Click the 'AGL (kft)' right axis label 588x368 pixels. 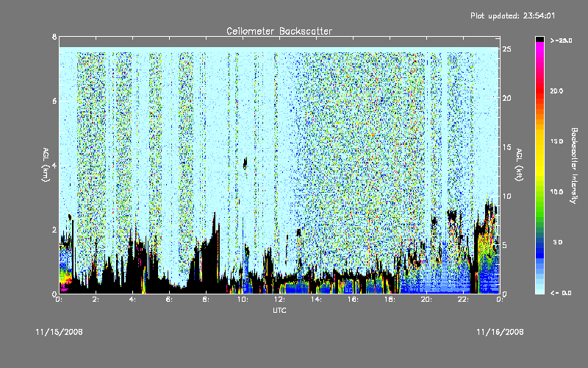tap(519, 165)
